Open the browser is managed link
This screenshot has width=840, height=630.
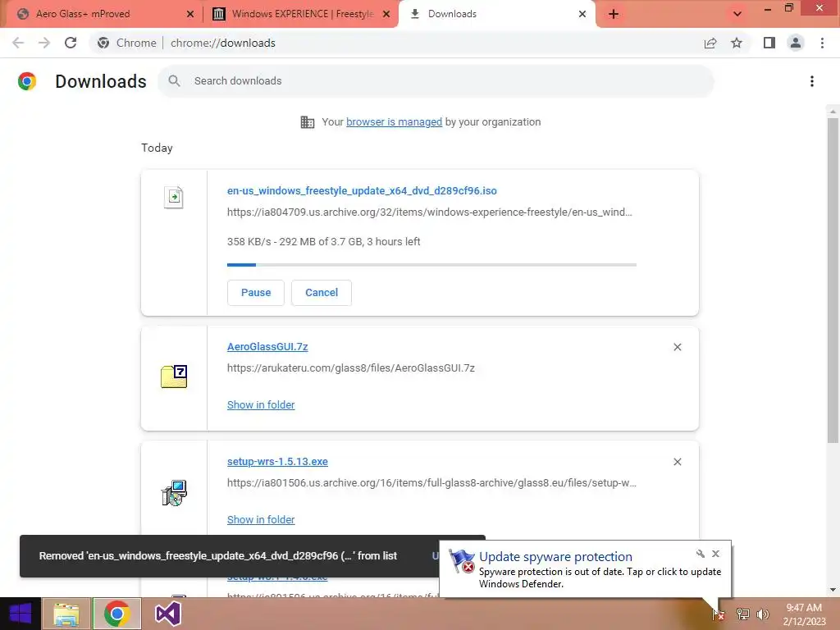click(x=395, y=121)
